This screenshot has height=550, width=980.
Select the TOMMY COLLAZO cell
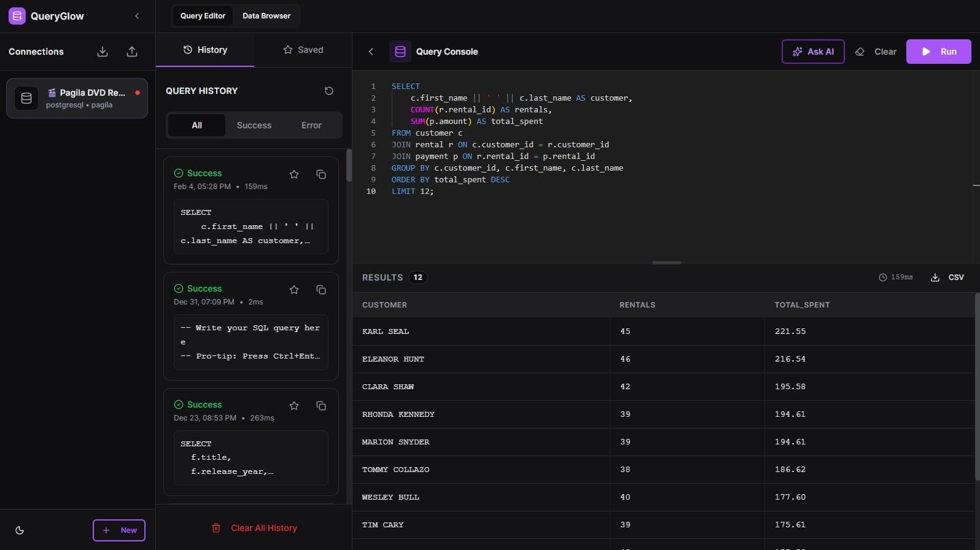481,470
